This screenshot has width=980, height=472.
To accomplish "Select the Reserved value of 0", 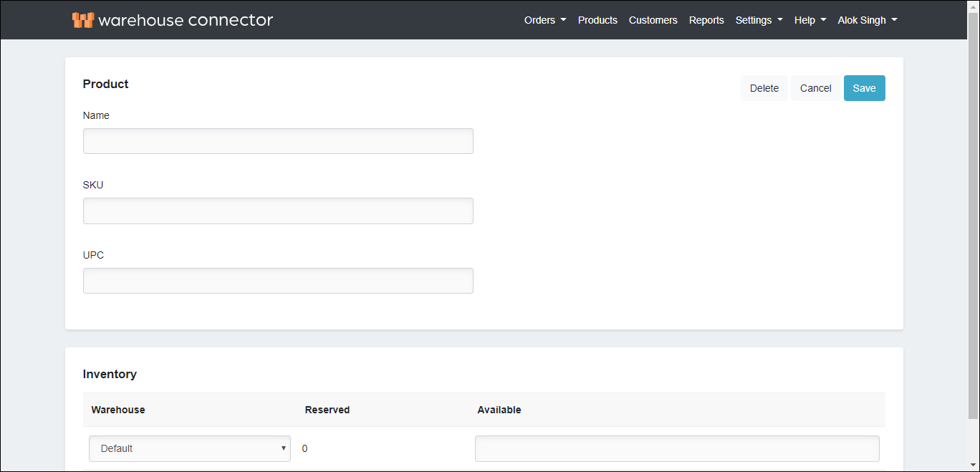I will (304, 448).
